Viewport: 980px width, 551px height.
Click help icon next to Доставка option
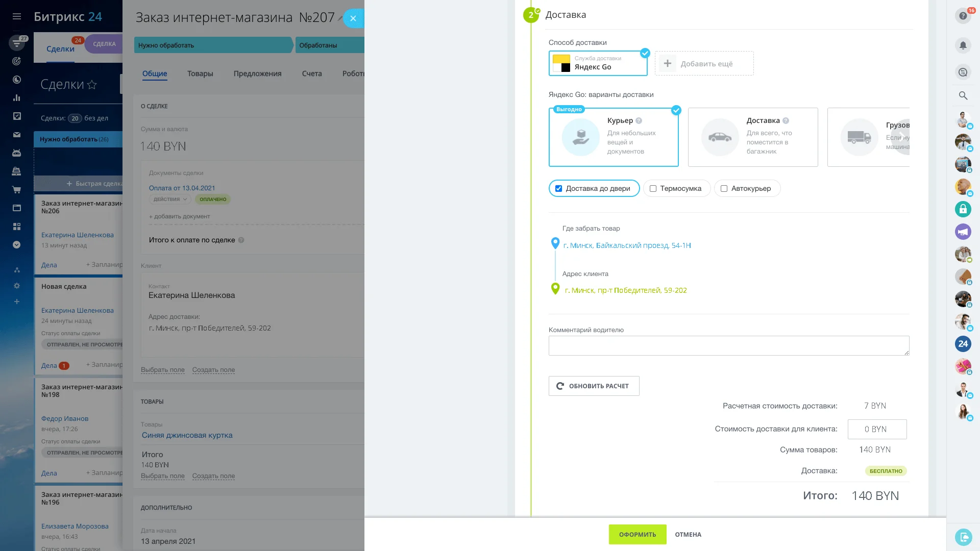click(786, 121)
